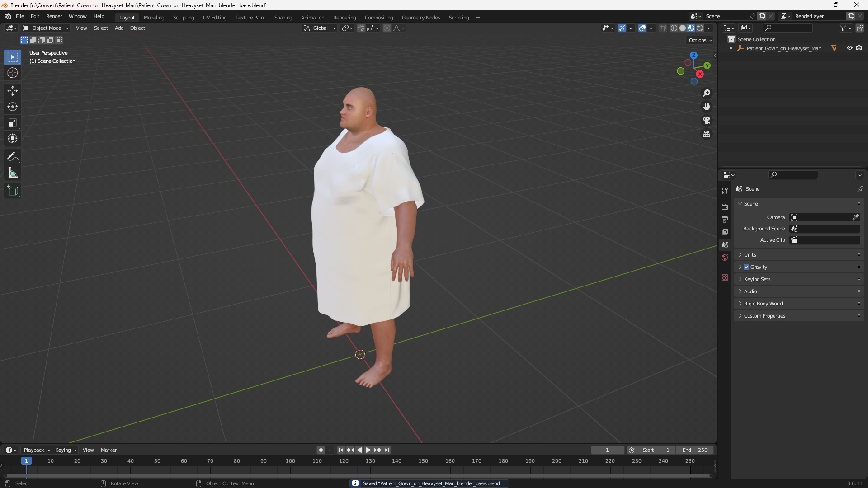Click the new scene duplicate icon
The width and height of the screenshot is (868, 488).
(762, 16)
